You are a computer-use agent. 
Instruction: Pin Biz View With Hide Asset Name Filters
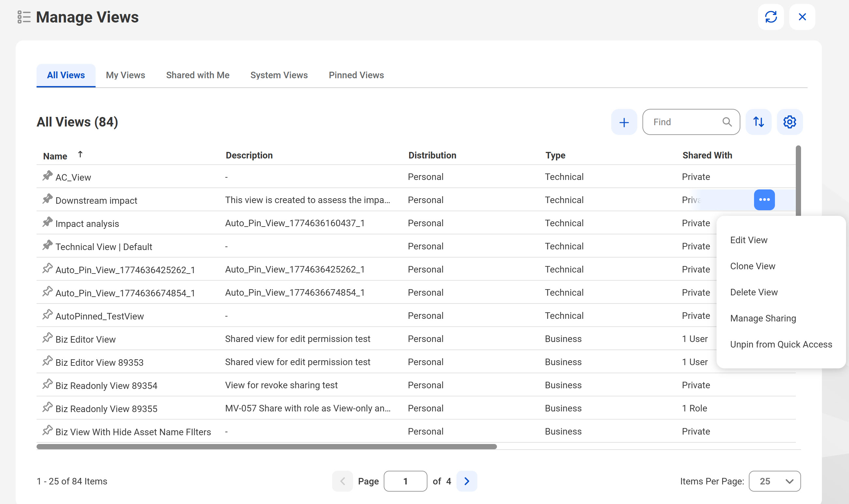tap(47, 430)
